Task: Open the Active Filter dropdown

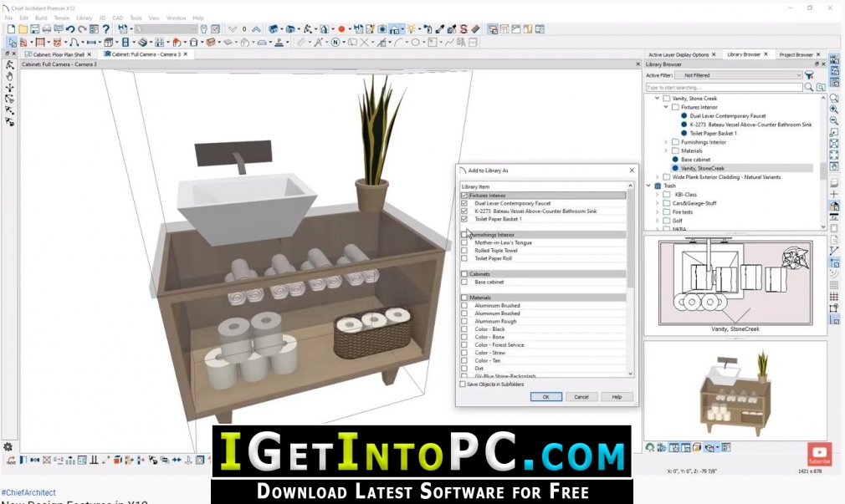Action: tap(738, 75)
